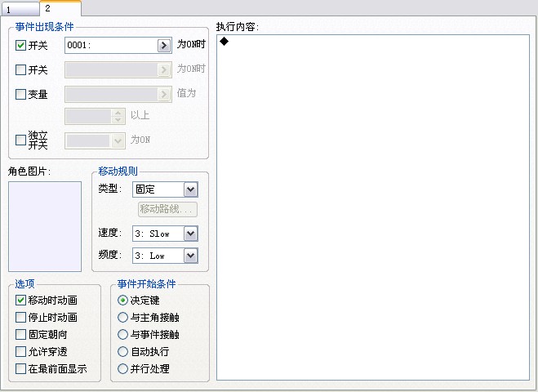
Task: Enable the second 开关 condition checkbox
Action: pos(20,70)
